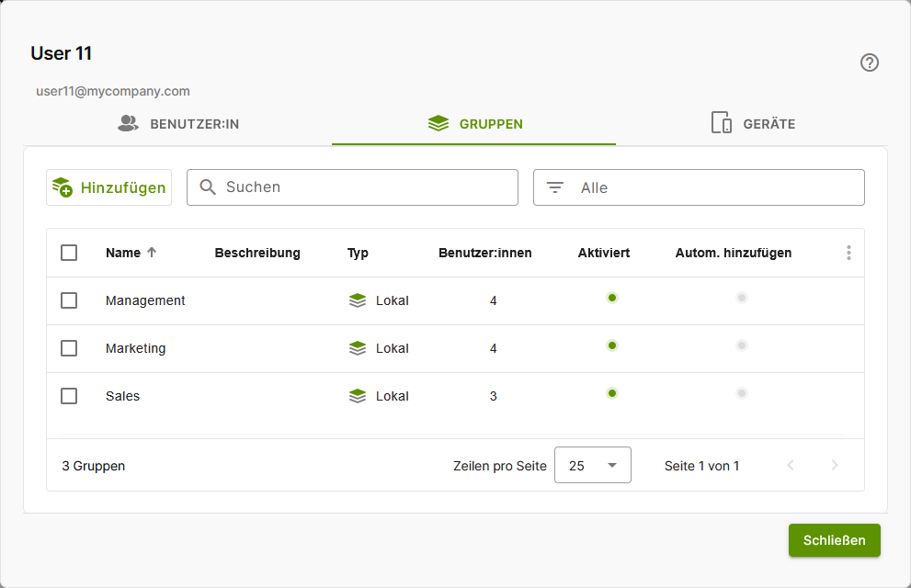Sort by the Name column header
This screenshot has width=911, height=588.
[x=123, y=253]
